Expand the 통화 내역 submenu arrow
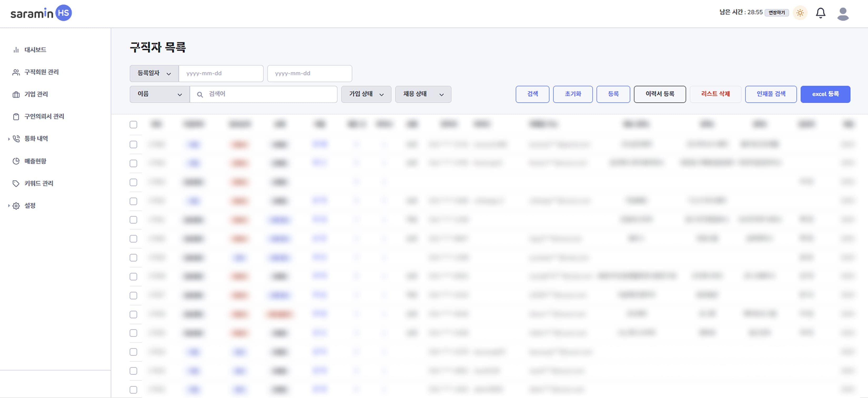868x398 pixels. click(x=9, y=139)
